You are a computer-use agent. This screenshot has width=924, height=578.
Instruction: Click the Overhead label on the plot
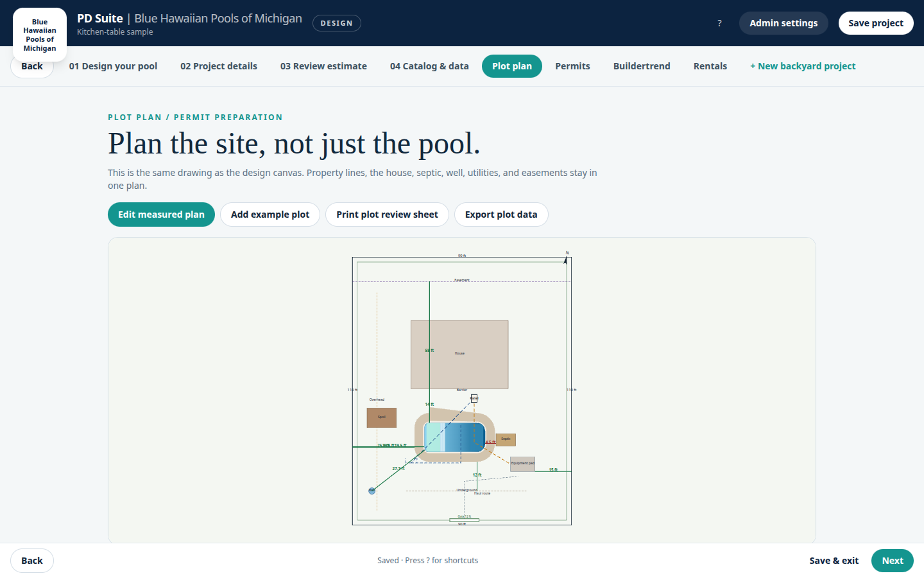pyautogui.click(x=377, y=399)
